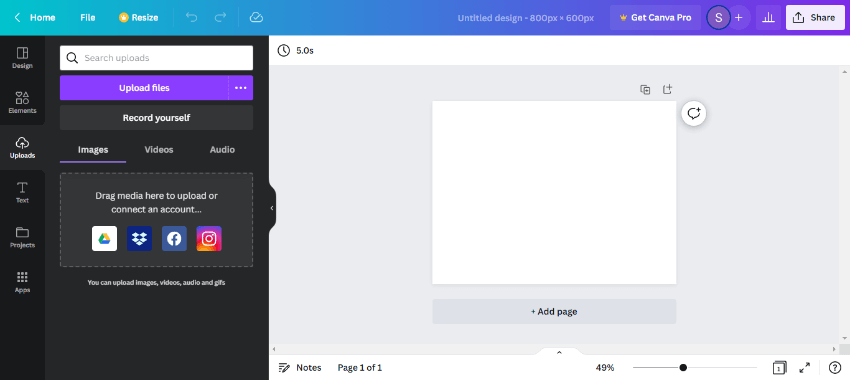Image resolution: width=850 pixels, height=380 pixels.
Task: Open grid view pages icon
Action: (x=779, y=368)
